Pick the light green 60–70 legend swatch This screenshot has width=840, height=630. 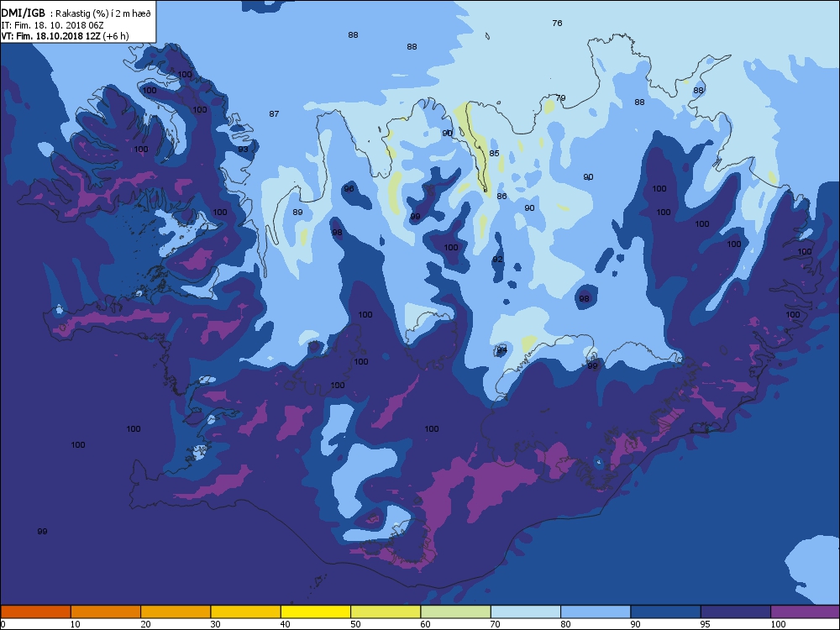tap(456, 612)
